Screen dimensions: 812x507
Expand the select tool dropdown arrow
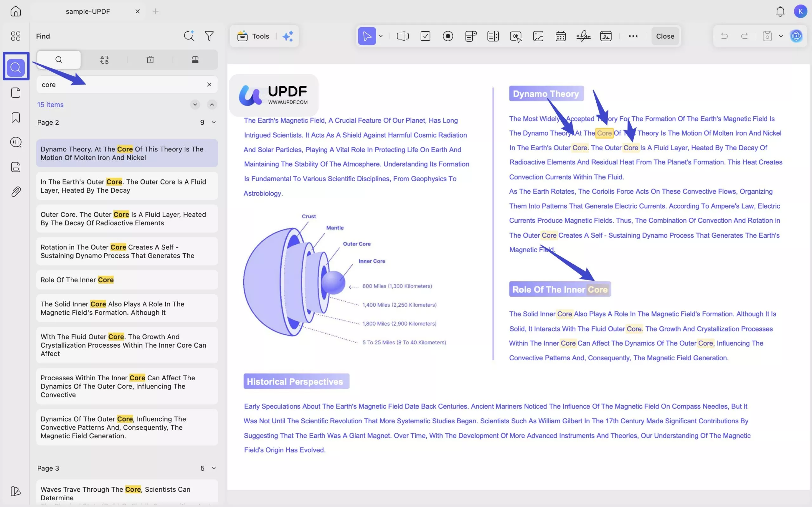(381, 36)
